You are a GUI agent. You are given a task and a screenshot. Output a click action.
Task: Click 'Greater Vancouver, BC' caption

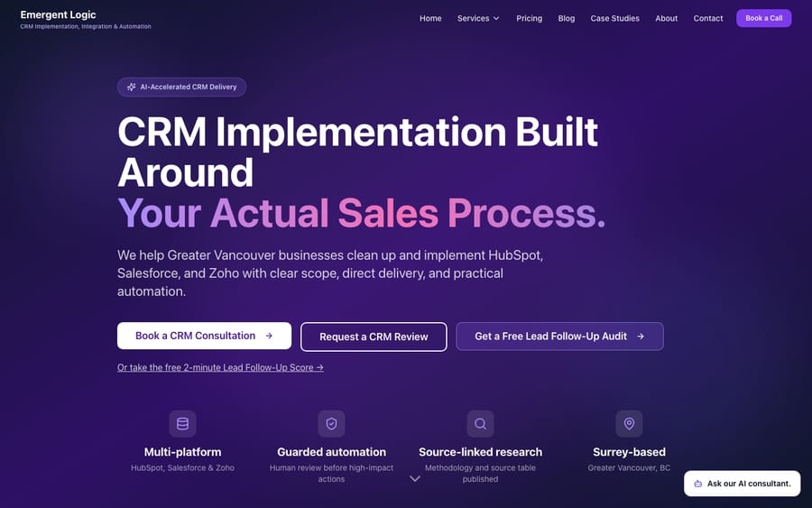(x=629, y=467)
